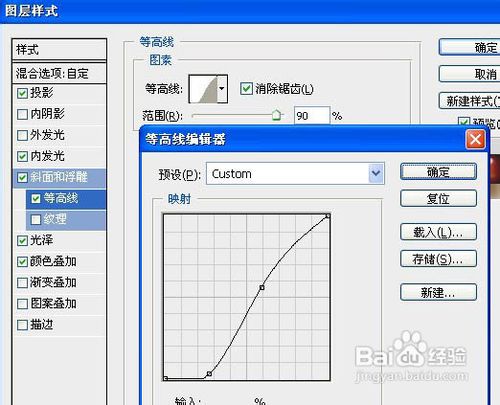Click 确定 in the contour editor
Viewport: 500px width, 405px height.
[x=438, y=172]
